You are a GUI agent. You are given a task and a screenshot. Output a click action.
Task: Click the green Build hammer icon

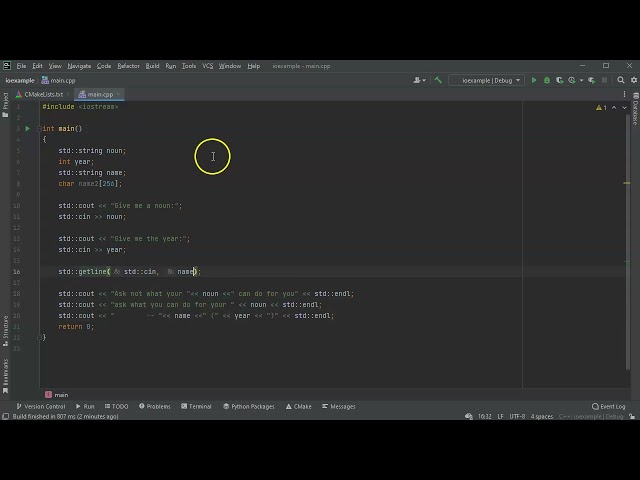pyautogui.click(x=438, y=80)
